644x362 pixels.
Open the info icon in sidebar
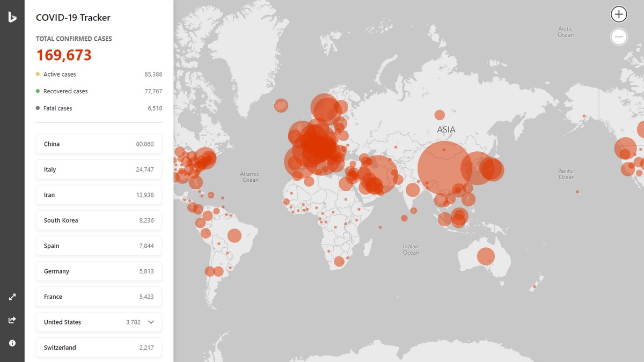coord(12,343)
